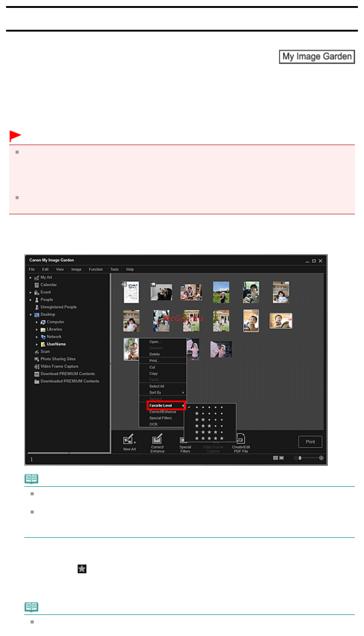Screen dimensions: 364x636
Task: Open the Correct/Enhance tool icon
Action: [x=157, y=439]
